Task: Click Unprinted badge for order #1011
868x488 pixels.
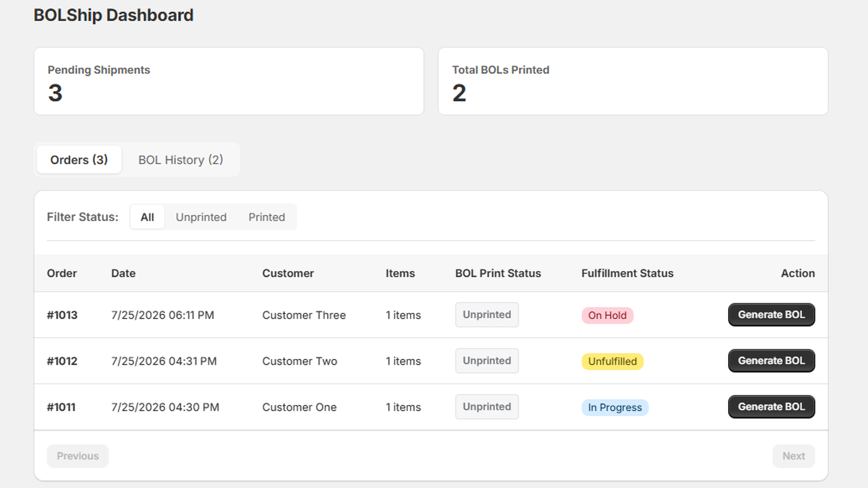Action: [x=487, y=407]
